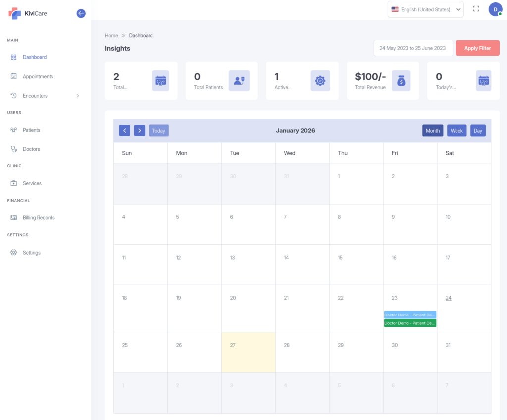Go to previous month in calendar
The height and width of the screenshot is (420, 507).
(x=124, y=131)
